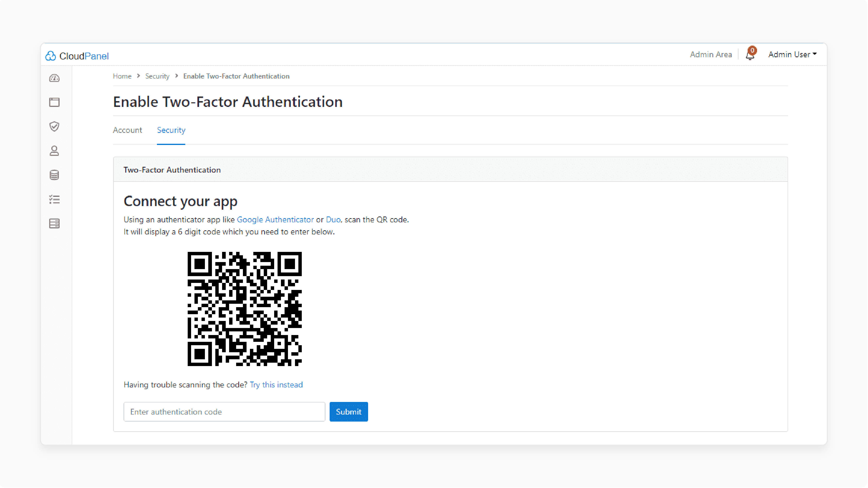Screen dimensions: 868x488
Task: Click the Enter authentication code field
Action: pos(224,411)
